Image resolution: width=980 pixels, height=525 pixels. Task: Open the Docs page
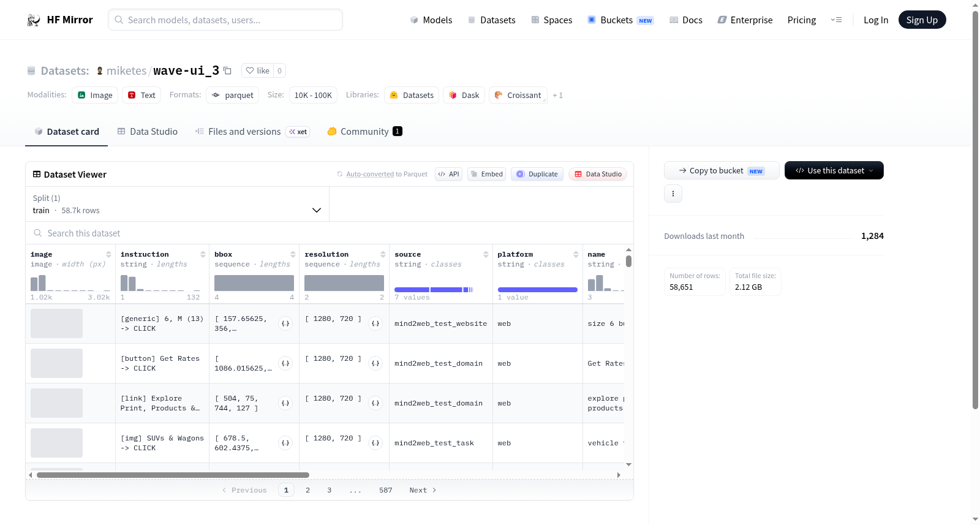(685, 20)
